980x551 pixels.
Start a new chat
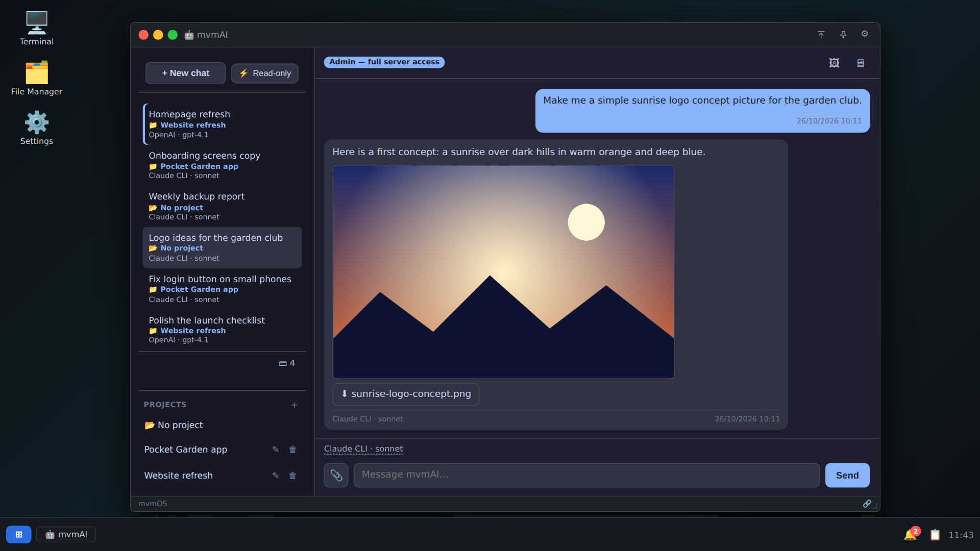pos(185,73)
